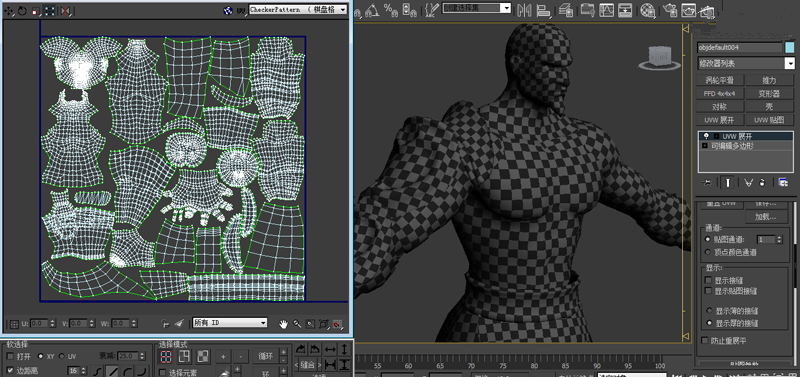Click the Mirror icon in main toolbar
The height and width of the screenshot is (377, 800).
click(523, 9)
